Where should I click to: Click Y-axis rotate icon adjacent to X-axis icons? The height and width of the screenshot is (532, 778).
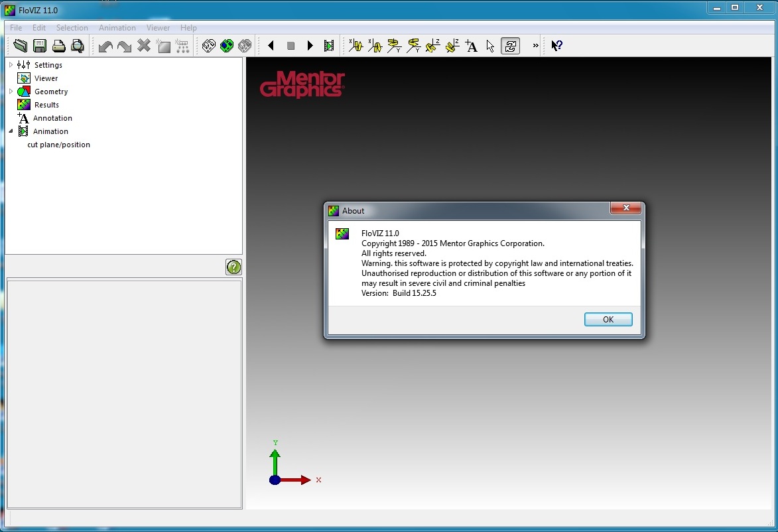click(x=395, y=46)
